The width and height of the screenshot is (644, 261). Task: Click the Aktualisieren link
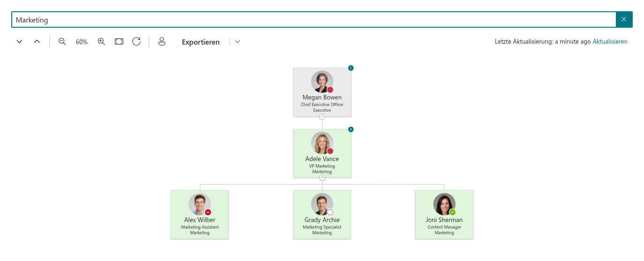point(610,42)
